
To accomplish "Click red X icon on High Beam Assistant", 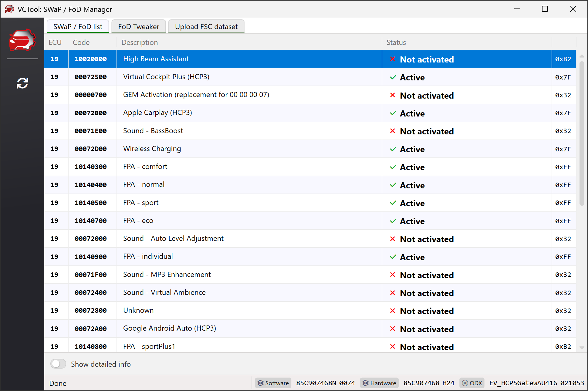I will click(393, 59).
